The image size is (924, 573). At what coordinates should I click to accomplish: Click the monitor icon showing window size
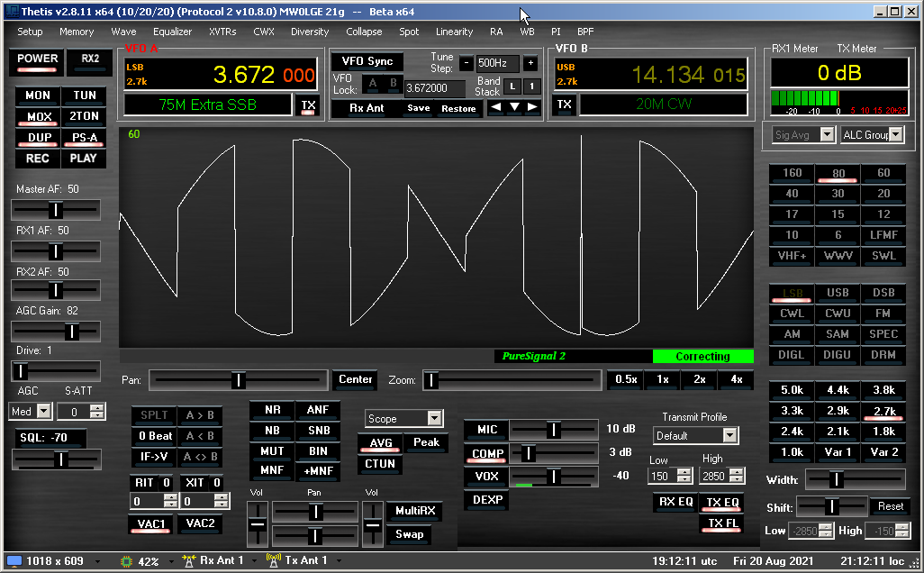(14, 560)
